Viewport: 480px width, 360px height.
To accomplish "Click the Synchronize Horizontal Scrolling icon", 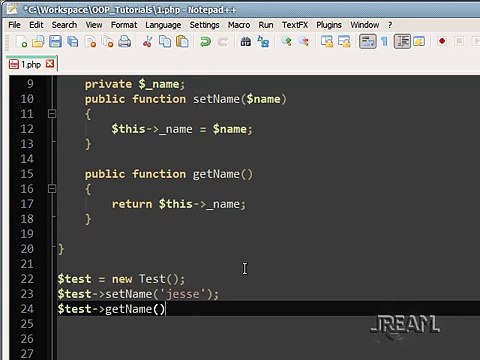I will click(344, 42).
